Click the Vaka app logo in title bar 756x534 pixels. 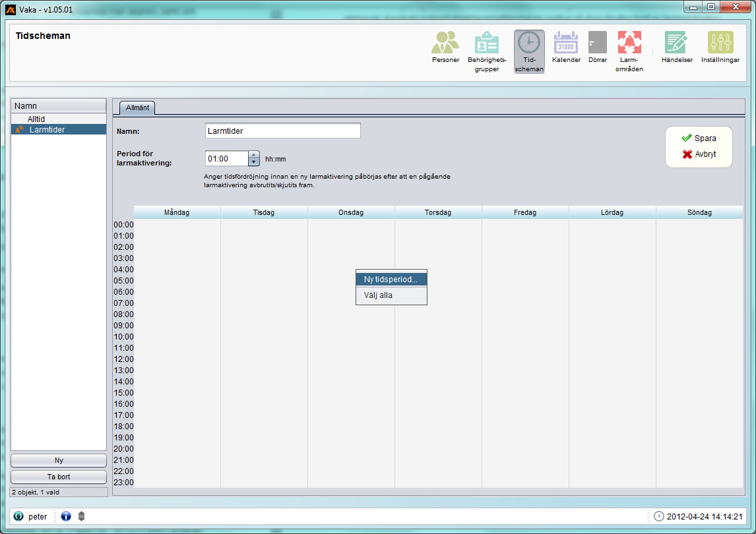(x=11, y=9)
